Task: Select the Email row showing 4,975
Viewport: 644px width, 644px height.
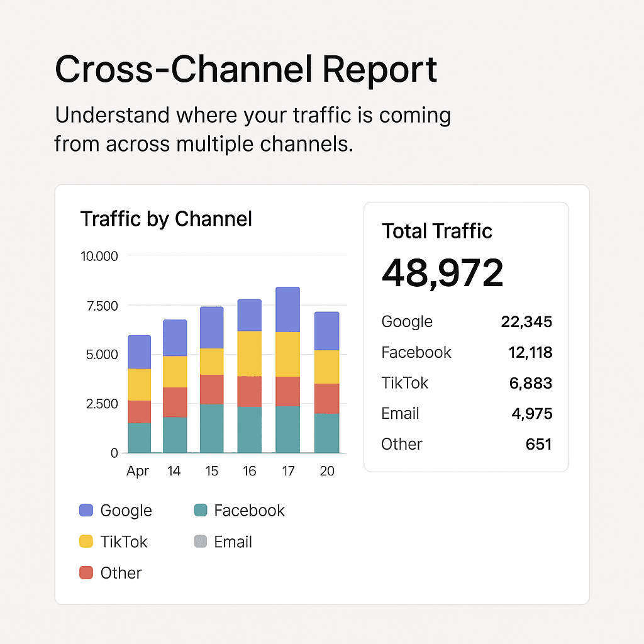Action: pos(466,414)
